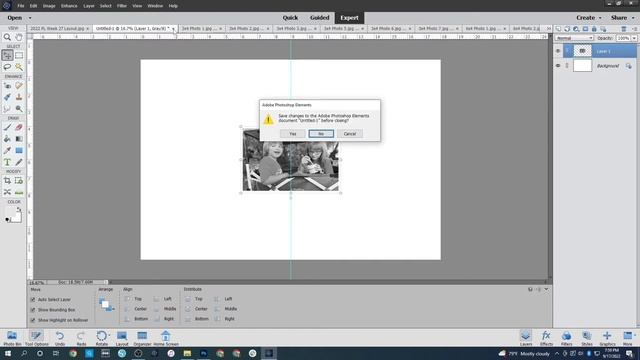Screen dimensions: 640x360
Task: Toggle Show Highlight on Rollover checkbox
Action: [x=33, y=320]
